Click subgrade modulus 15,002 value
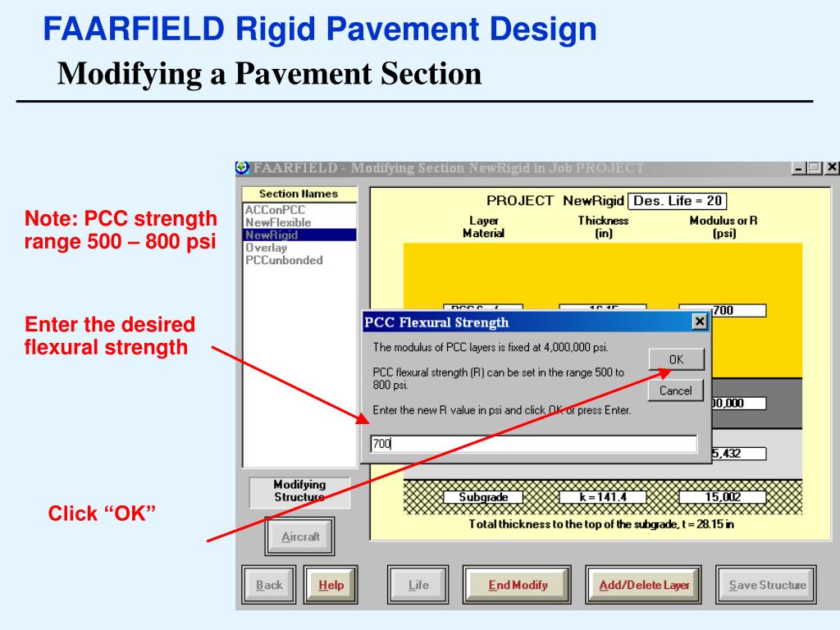 coord(722,497)
